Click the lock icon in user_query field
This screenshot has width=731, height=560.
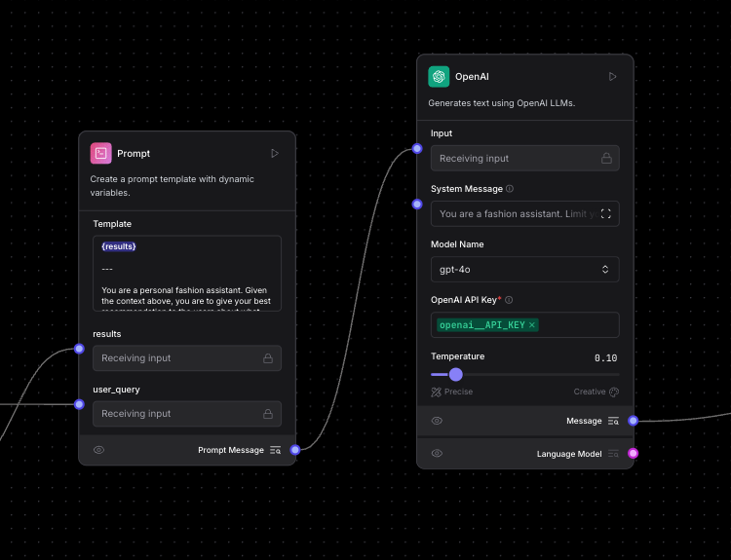click(x=268, y=414)
